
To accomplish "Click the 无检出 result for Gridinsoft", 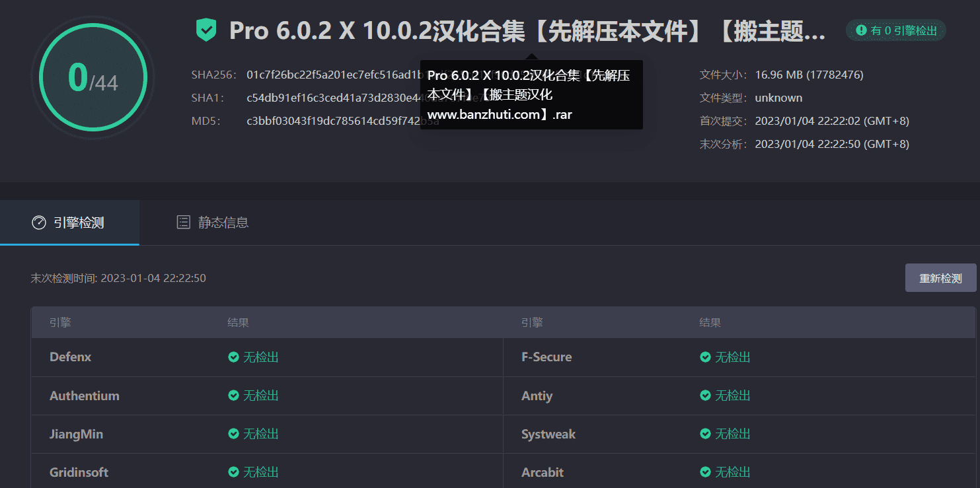I will (x=261, y=472).
